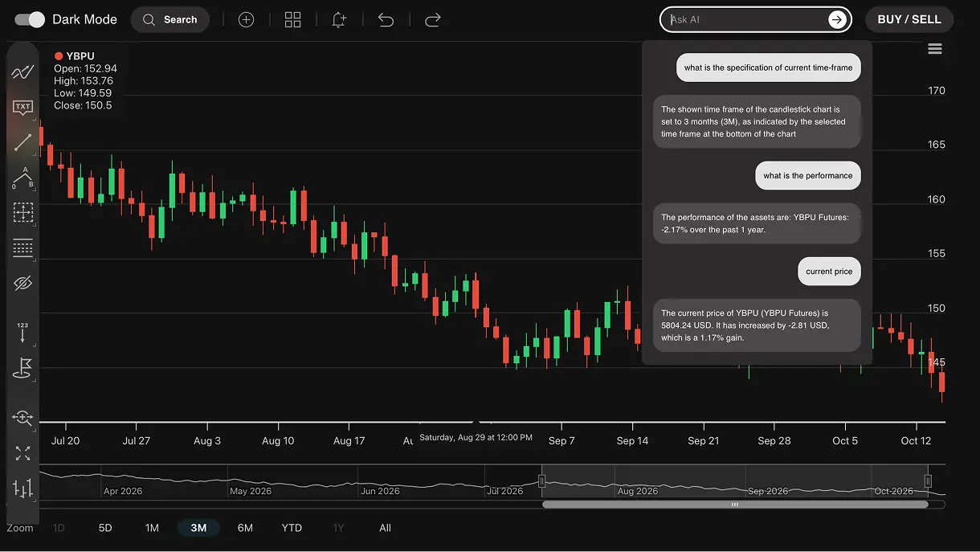The image size is (980, 552).
Task: Select the trend line drawing tool
Action: (x=22, y=142)
